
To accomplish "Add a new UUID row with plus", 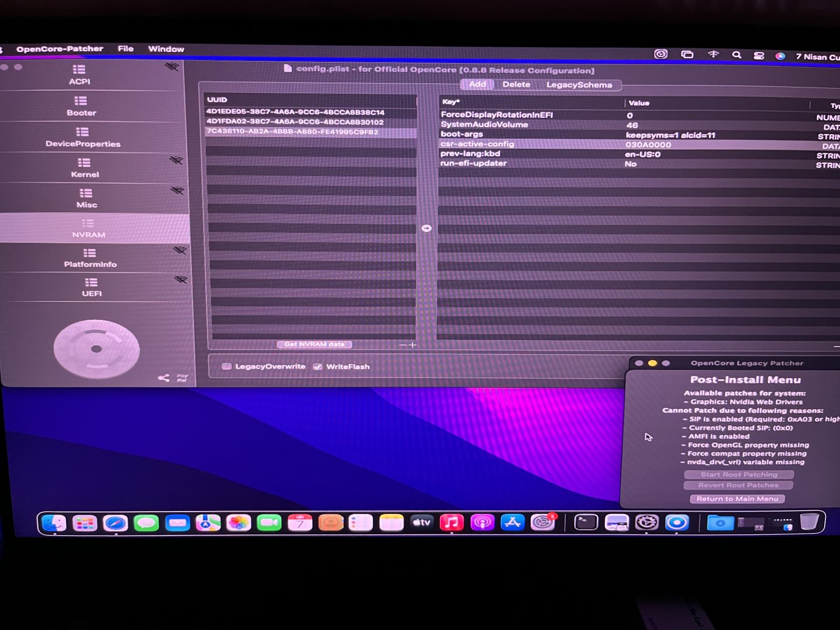I will click(x=413, y=345).
